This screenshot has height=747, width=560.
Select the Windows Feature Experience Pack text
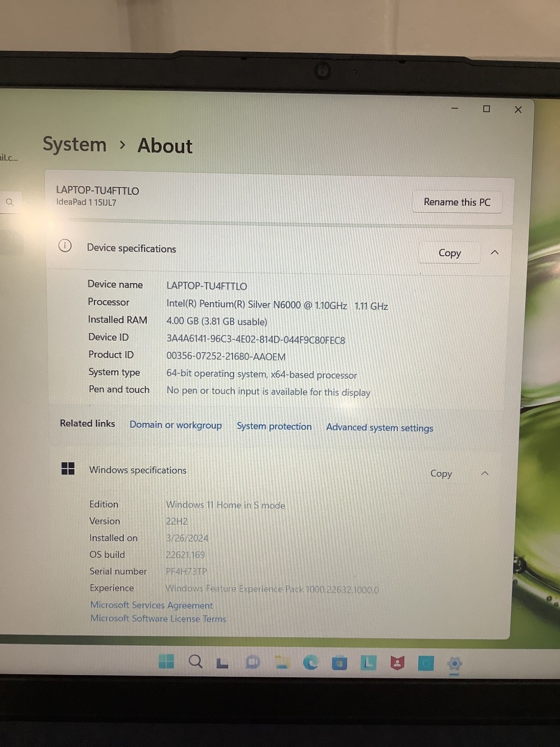click(272, 589)
